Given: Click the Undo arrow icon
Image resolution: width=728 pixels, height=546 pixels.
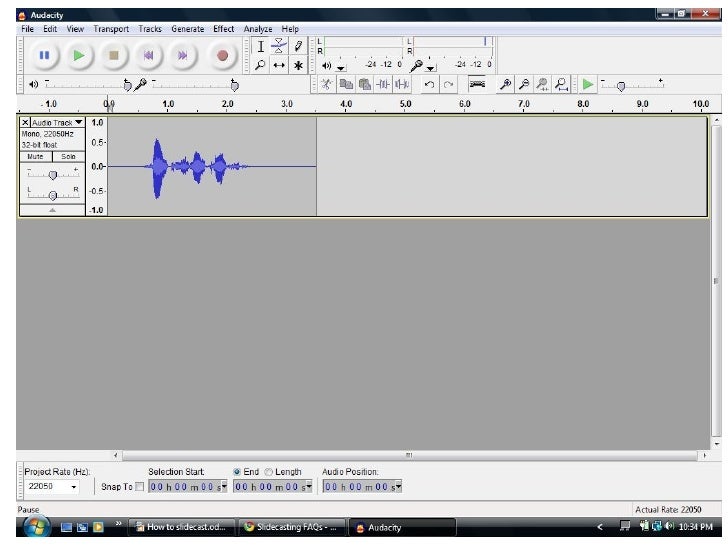Looking at the screenshot, I should click(429, 85).
